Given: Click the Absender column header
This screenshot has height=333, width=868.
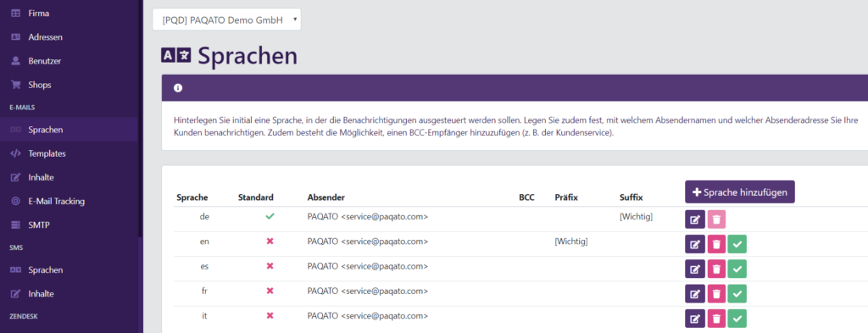Looking at the screenshot, I should [x=326, y=197].
